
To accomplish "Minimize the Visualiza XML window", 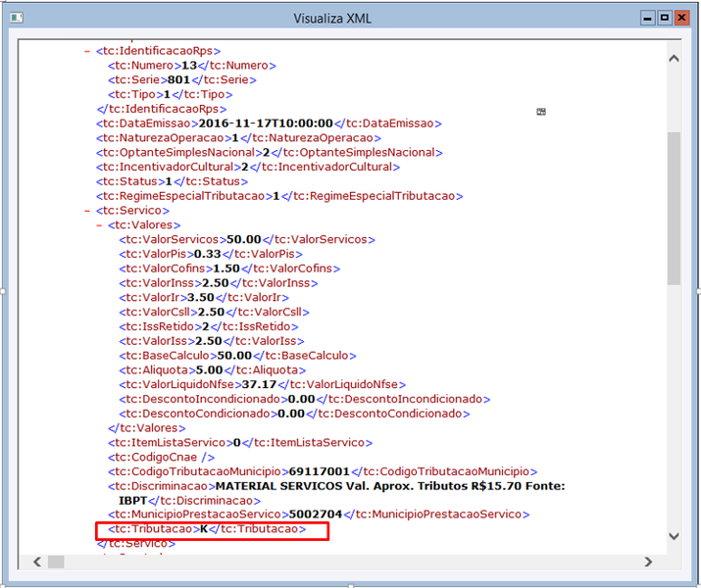I will [x=647, y=18].
